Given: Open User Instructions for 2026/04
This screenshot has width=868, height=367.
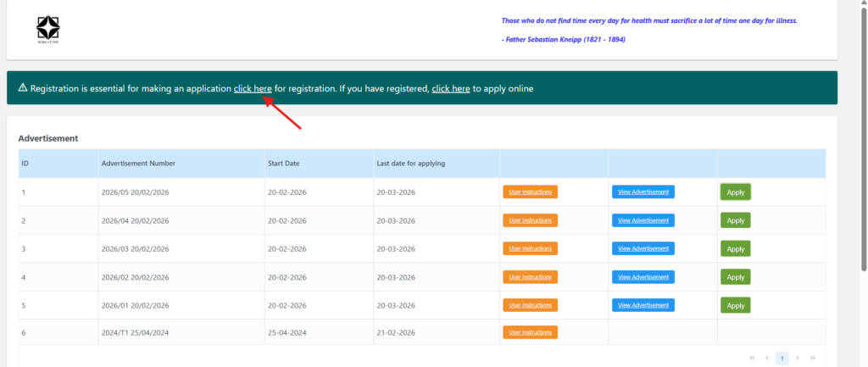Looking at the screenshot, I should (530, 220).
